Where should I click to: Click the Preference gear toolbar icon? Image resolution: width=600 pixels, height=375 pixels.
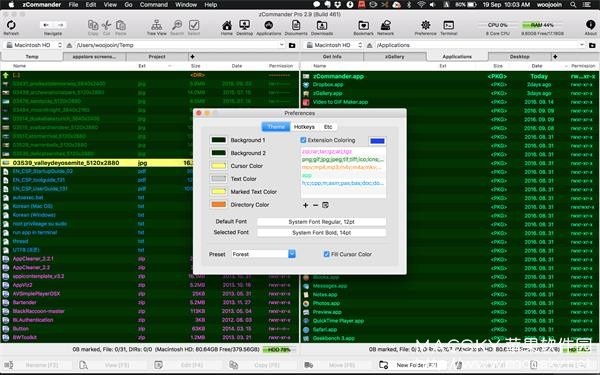pyautogui.click(x=426, y=25)
